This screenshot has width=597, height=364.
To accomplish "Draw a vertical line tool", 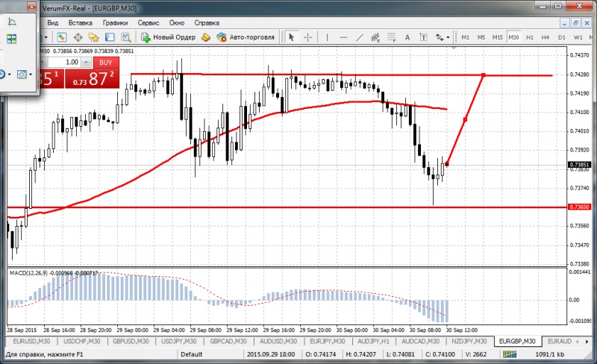I will [328, 37].
